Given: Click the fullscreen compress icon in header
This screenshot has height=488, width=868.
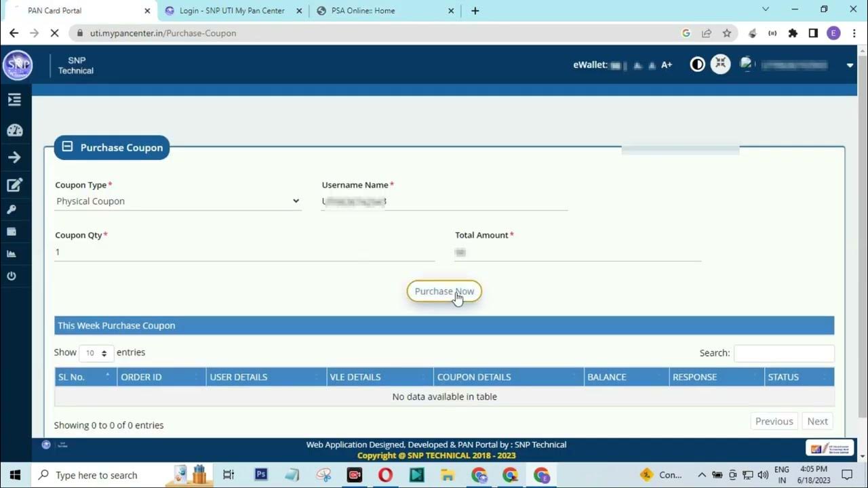Looking at the screenshot, I should [x=720, y=64].
